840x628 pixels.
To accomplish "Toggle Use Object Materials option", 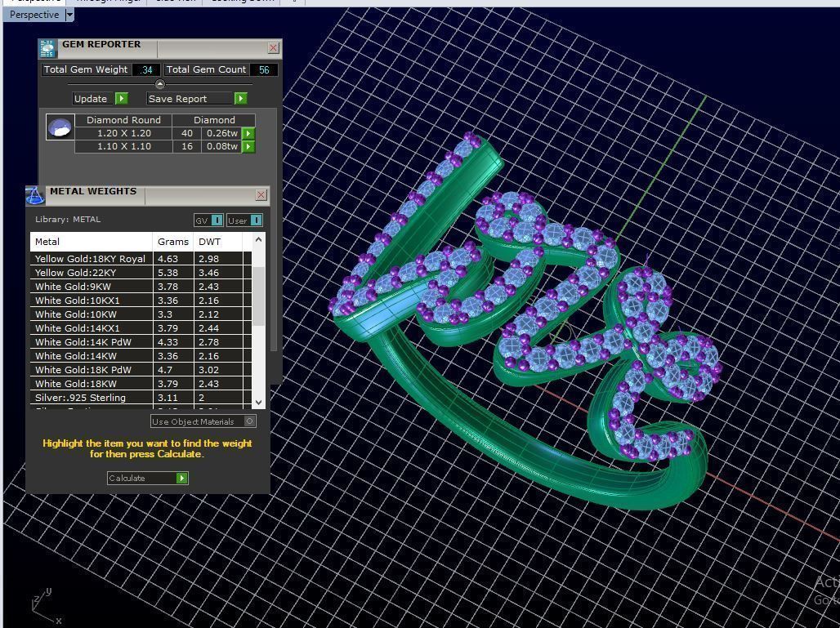I will (203, 421).
